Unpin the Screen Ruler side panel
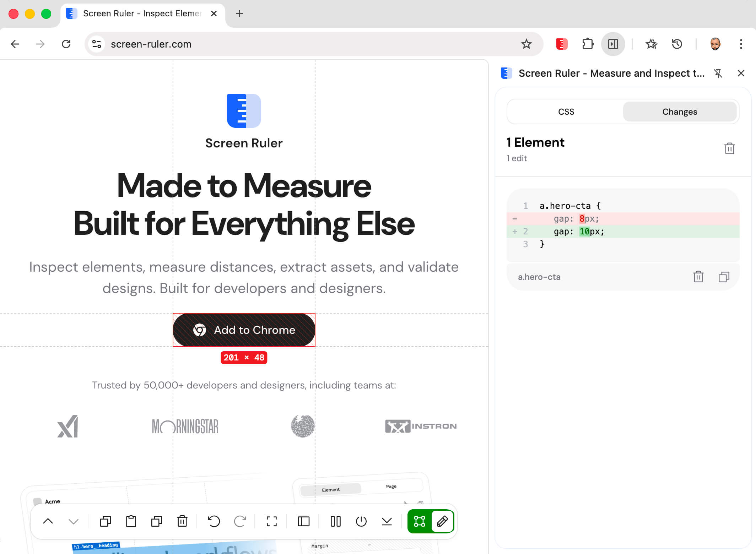The height and width of the screenshot is (554, 756). [x=718, y=73]
